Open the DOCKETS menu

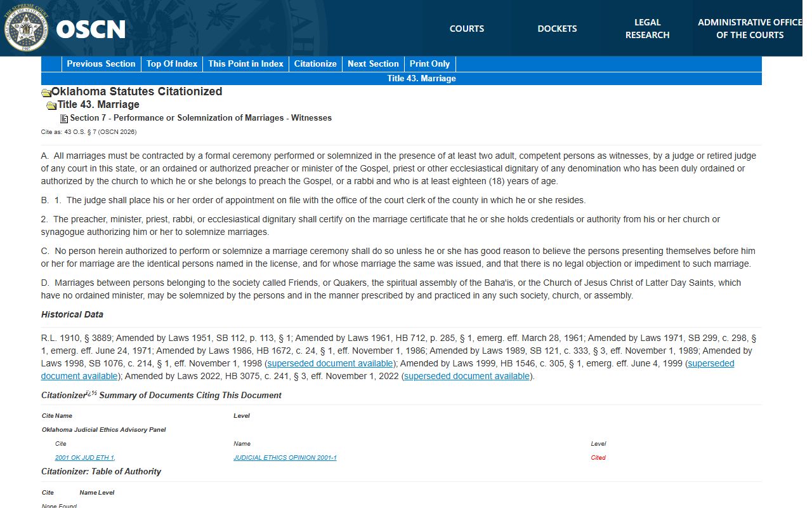point(557,29)
